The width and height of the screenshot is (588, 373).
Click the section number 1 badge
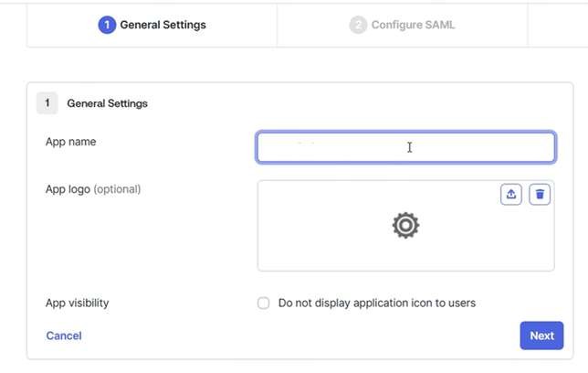click(47, 103)
